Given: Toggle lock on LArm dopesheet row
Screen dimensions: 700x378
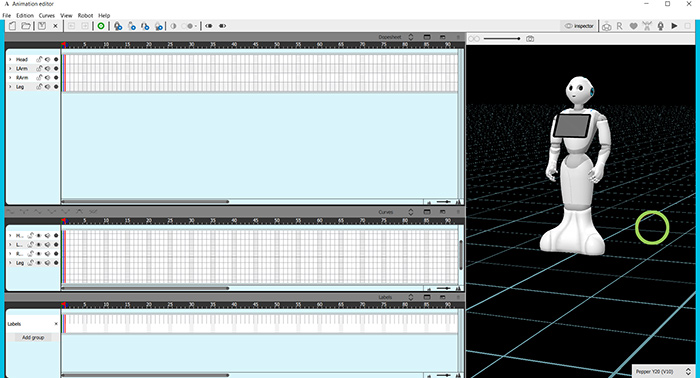Looking at the screenshot, I should [x=39, y=68].
